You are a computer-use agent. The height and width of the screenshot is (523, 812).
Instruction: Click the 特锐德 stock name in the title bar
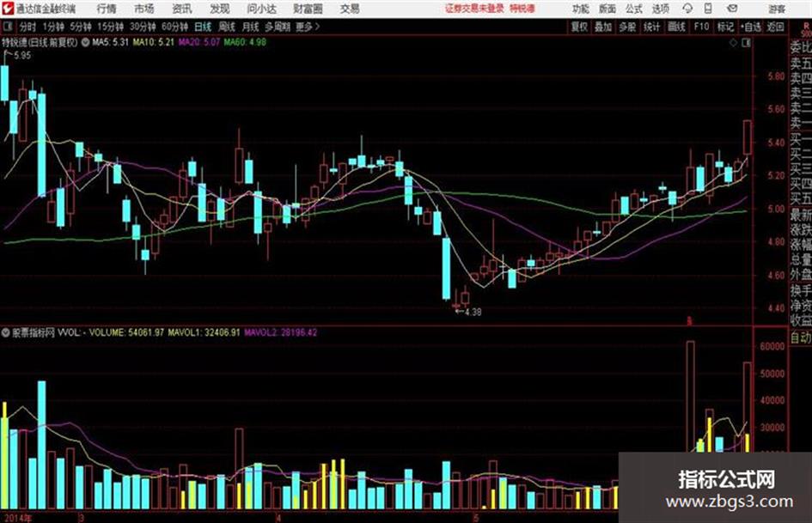pyautogui.click(x=522, y=9)
